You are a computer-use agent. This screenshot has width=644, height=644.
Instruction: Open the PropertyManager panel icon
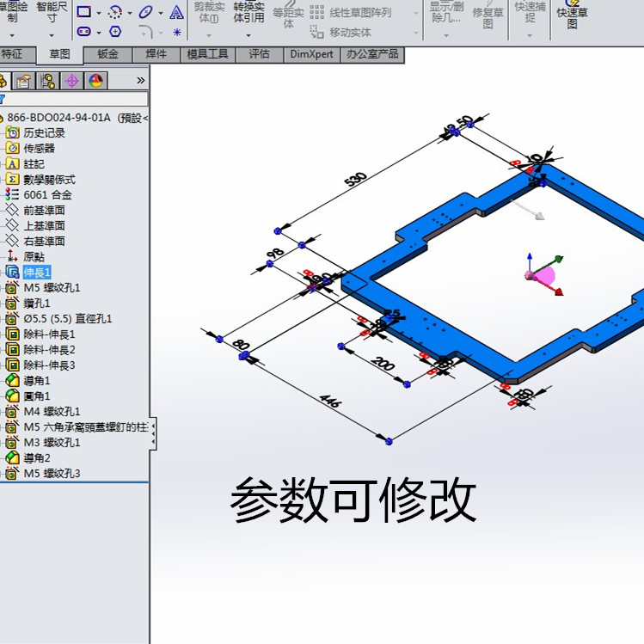pyautogui.click(x=23, y=81)
